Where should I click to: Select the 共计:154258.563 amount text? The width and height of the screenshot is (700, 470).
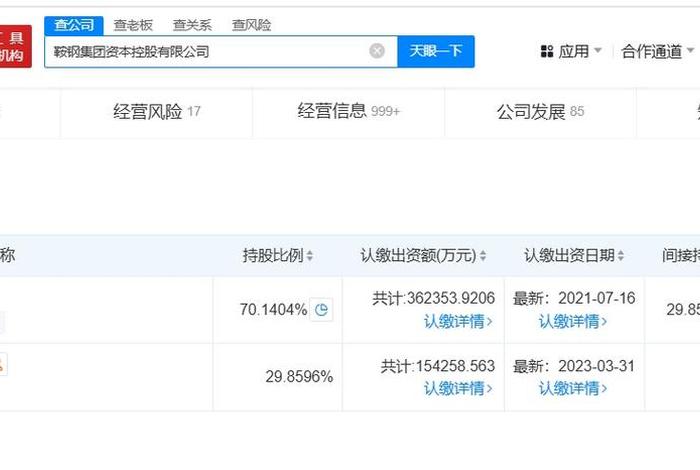[438, 366]
